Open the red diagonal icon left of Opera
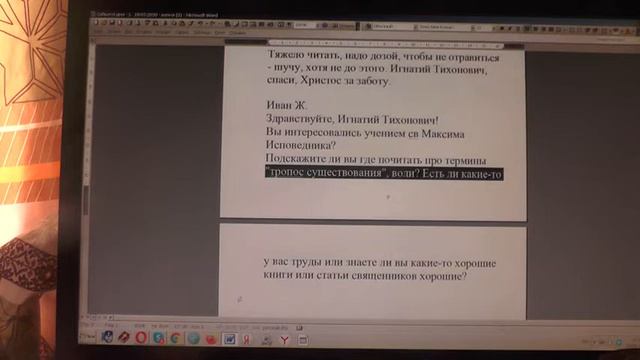 [x=124, y=337]
